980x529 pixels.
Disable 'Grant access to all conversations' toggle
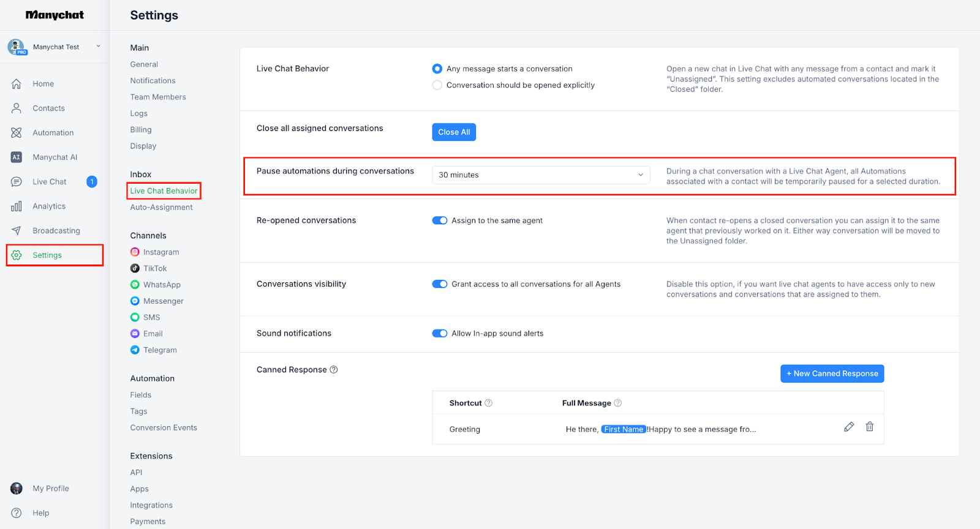pyautogui.click(x=440, y=284)
